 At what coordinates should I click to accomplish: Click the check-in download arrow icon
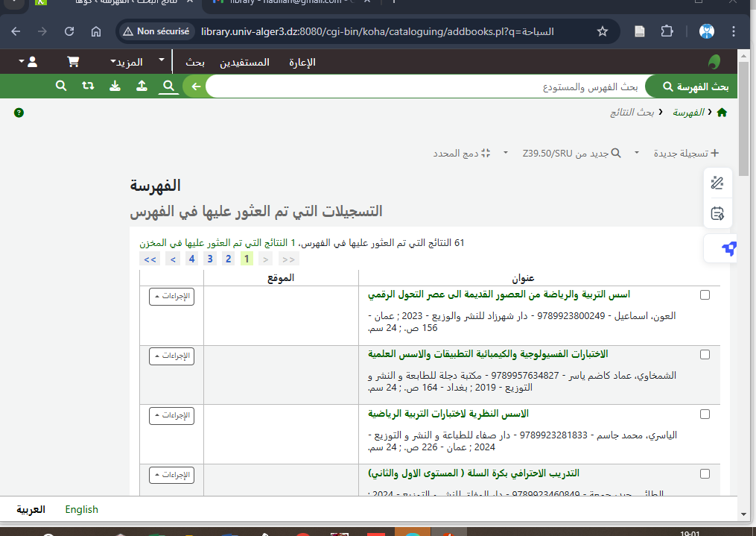[x=115, y=86]
